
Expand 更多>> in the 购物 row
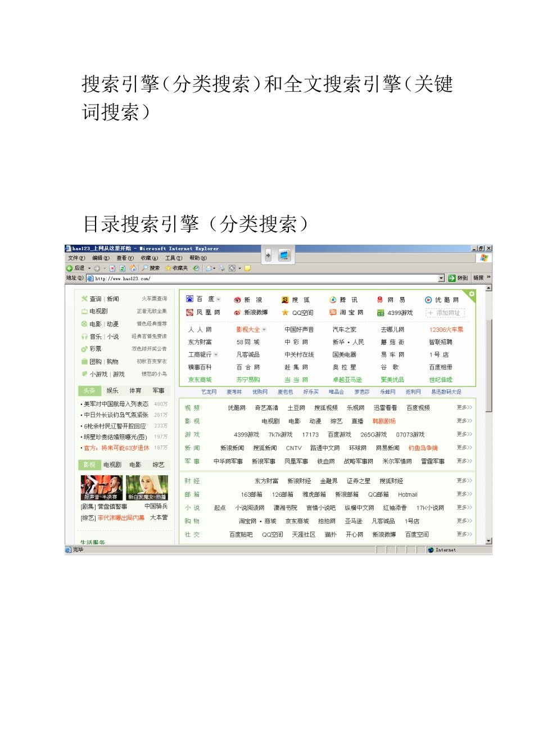point(464,521)
